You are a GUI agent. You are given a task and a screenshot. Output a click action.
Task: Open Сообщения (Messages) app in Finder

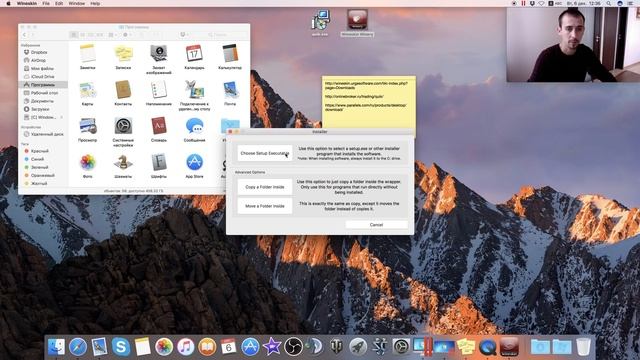(x=194, y=129)
